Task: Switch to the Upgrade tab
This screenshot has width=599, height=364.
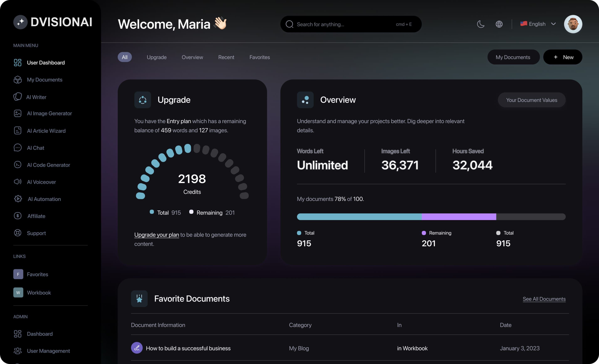Action: point(157,57)
